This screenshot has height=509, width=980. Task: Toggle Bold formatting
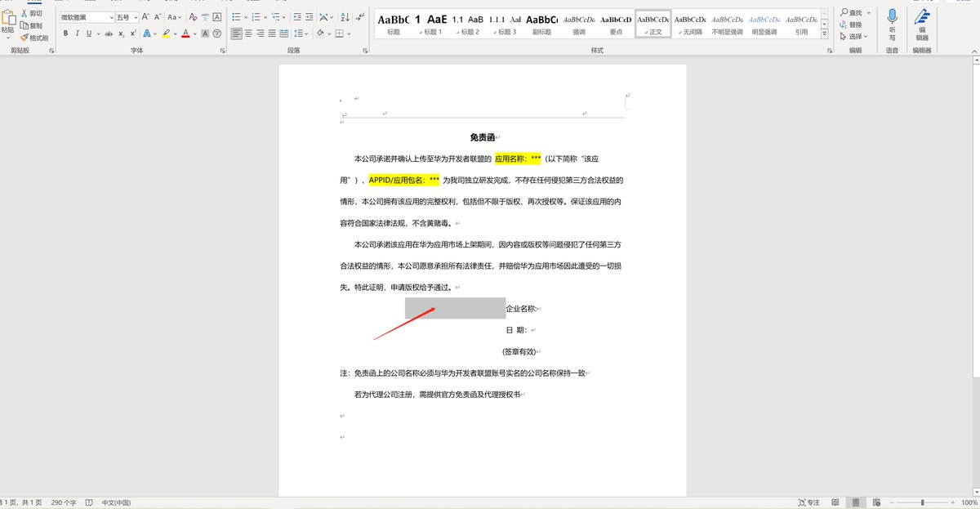point(65,33)
